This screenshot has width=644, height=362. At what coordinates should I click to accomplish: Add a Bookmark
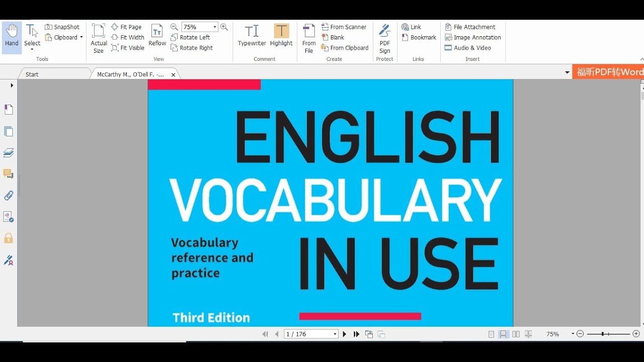[x=419, y=37]
